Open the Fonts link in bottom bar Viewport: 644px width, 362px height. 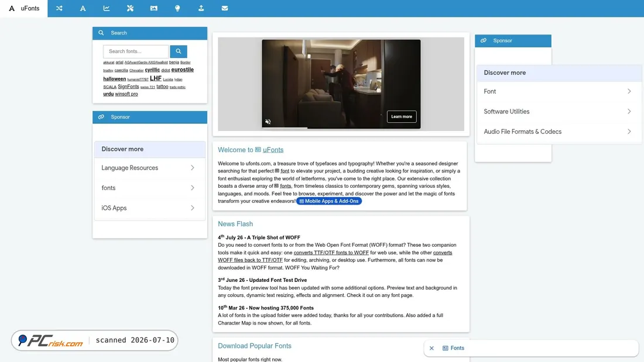point(457,348)
